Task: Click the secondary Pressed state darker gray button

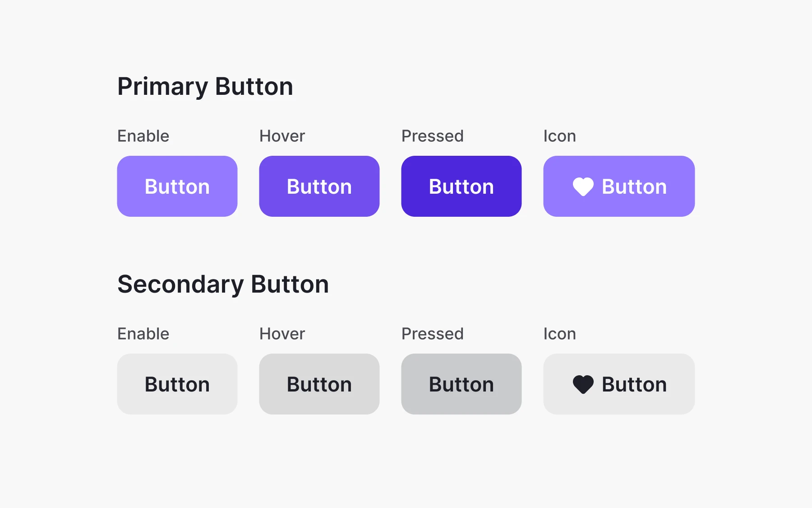Action: pyautogui.click(x=461, y=384)
